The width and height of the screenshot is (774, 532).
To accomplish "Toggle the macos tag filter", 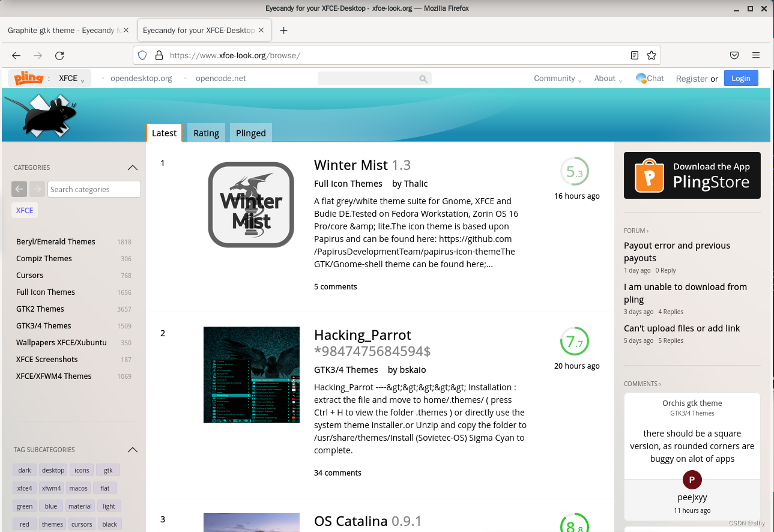I will 78,488.
